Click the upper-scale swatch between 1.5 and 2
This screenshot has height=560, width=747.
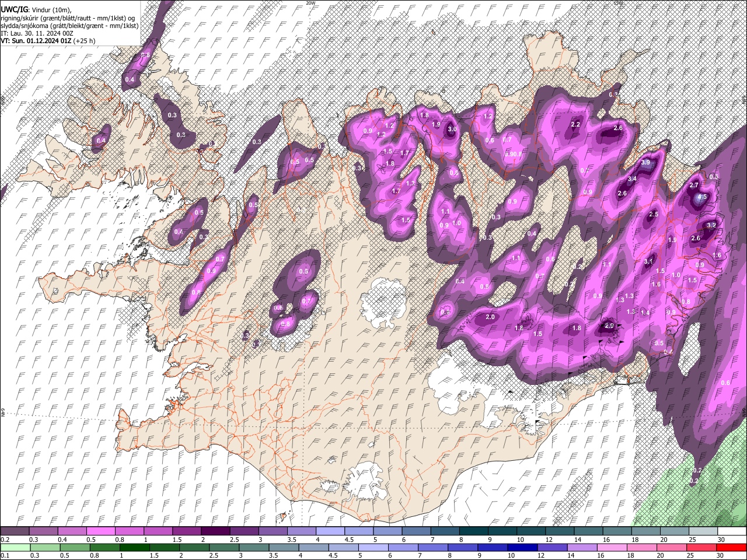pyautogui.click(x=186, y=531)
